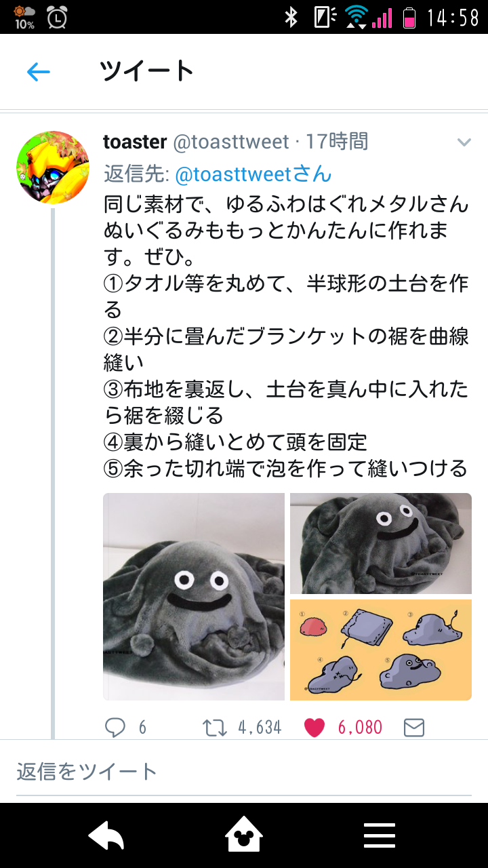Tap the Wi-Fi status icon

pyautogui.click(x=356, y=17)
